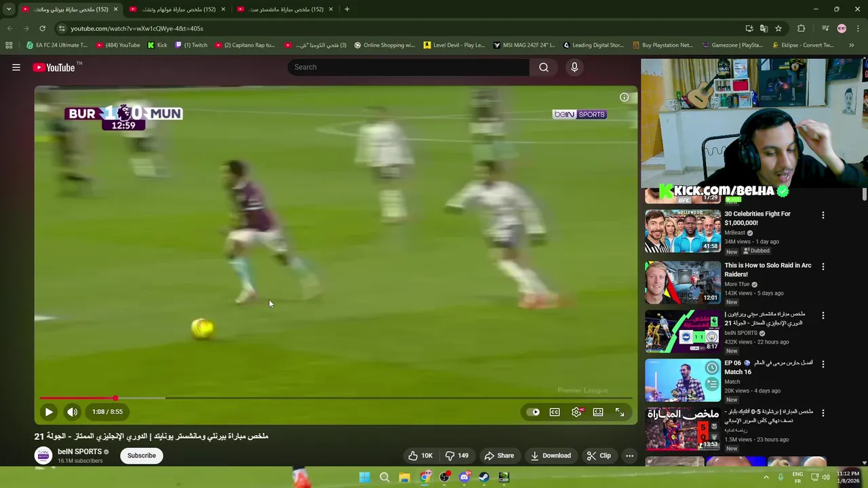Screen dimensions: 868x488
Task: Open Barcelona 5-0 highlights thumbnail
Action: 683,429
